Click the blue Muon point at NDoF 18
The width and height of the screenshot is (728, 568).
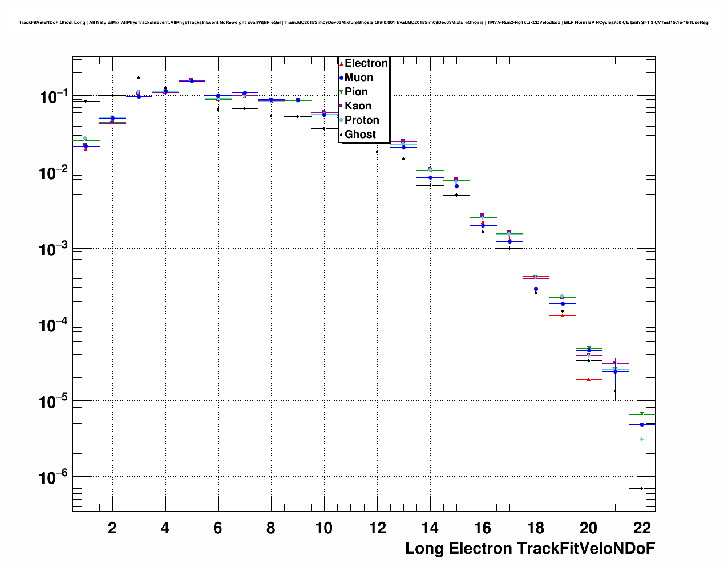(x=536, y=289)
